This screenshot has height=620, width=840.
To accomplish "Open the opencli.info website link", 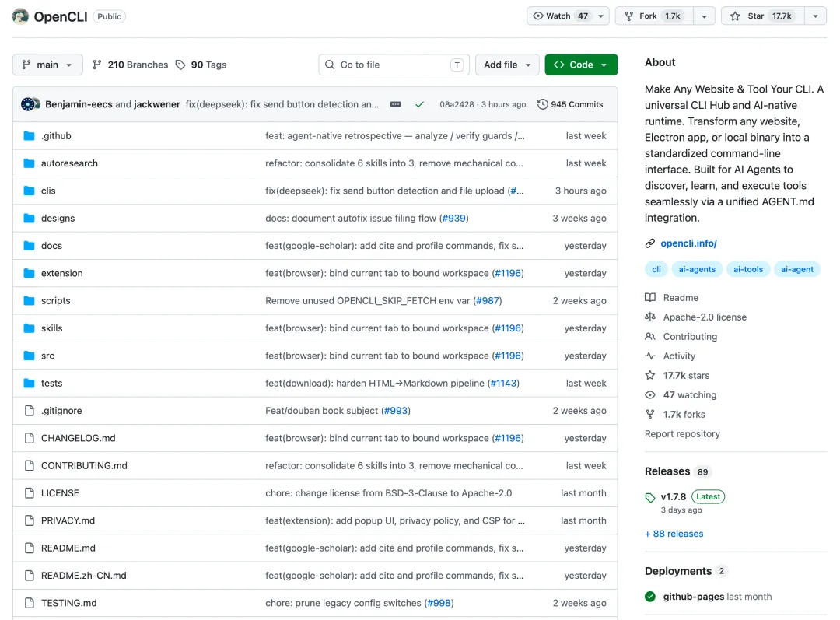I will coord(688,243).
